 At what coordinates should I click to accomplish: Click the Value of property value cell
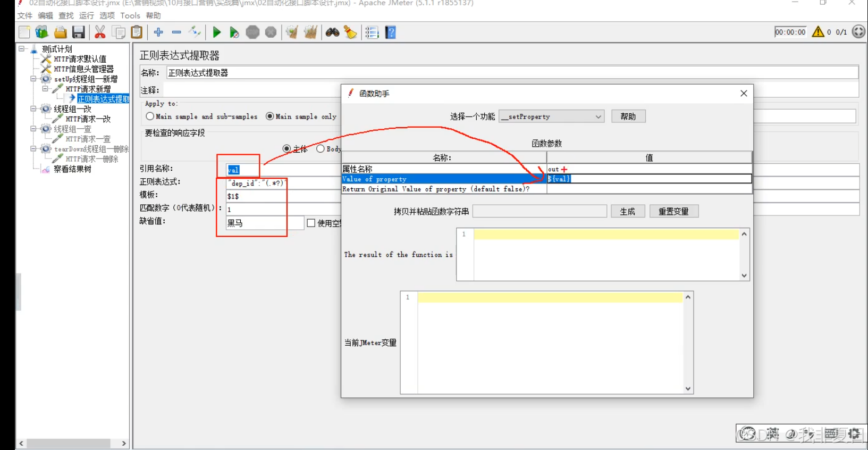click(649, 179)
